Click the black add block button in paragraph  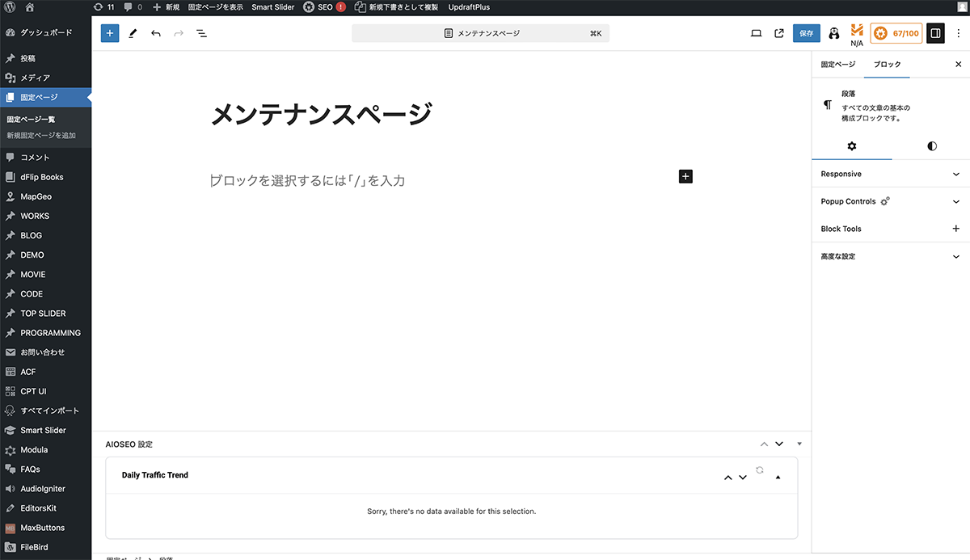(x=685, y=176)
